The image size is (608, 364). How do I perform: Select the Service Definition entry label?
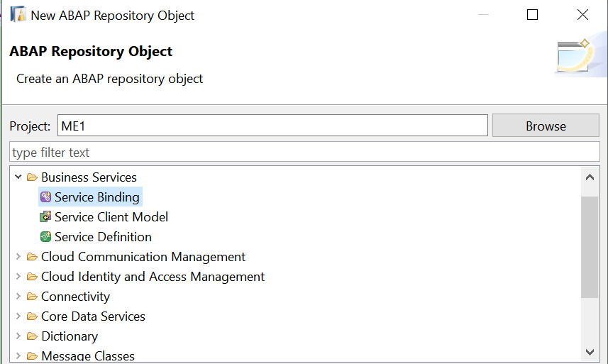tap(103, 237)
